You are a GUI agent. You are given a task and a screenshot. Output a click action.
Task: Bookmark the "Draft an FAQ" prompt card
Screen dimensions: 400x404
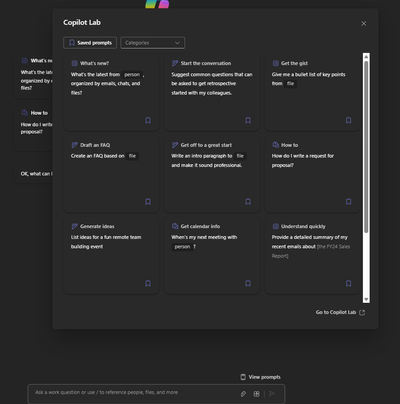(x=148, y=202)
